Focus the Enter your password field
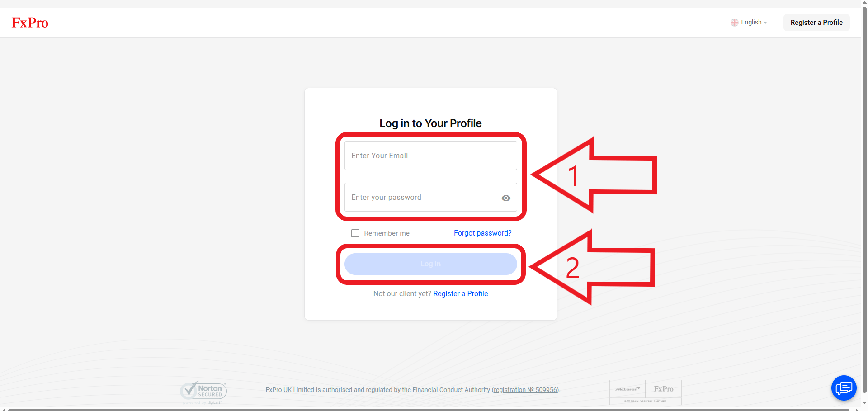868x411 pixels. [x=430, y=197]
